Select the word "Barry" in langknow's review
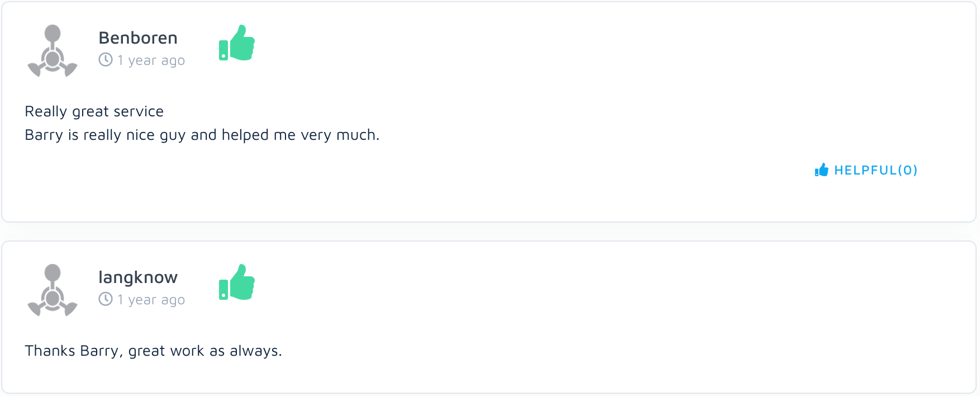Viewport: 980px width, 396px height. pos(99,351)
